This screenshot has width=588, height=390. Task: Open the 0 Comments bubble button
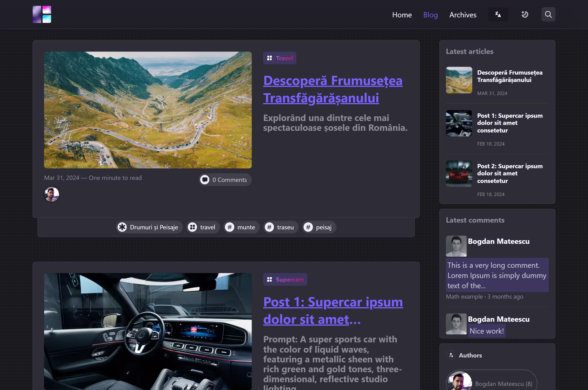click(225, 180)
